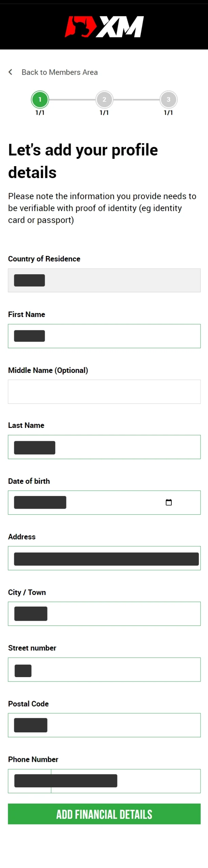Click the Date of birth field
Viewport: 208px width, 868px height.
click(x=104, y=502)
